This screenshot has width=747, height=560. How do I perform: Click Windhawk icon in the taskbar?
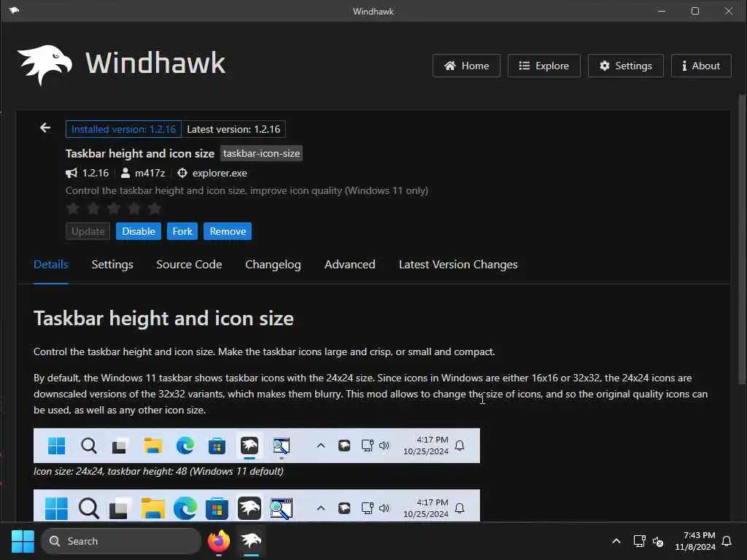pyautogui.click(x=251, y=541)
